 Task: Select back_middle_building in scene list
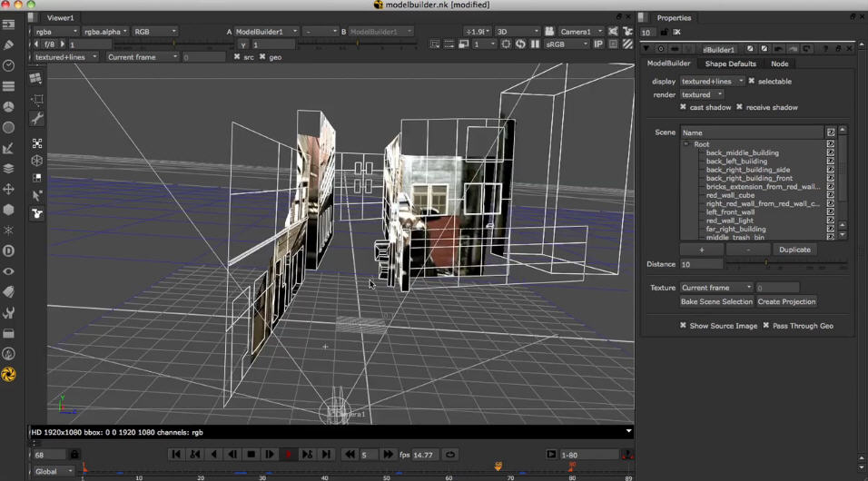[x=742, y=152]
